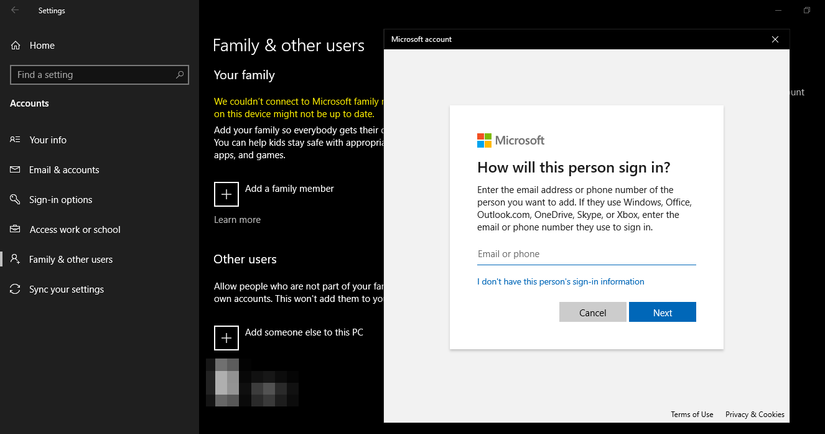The image size is (825, 434).
Task: Open Email & accounts page
Action: (x=64, y=169)
